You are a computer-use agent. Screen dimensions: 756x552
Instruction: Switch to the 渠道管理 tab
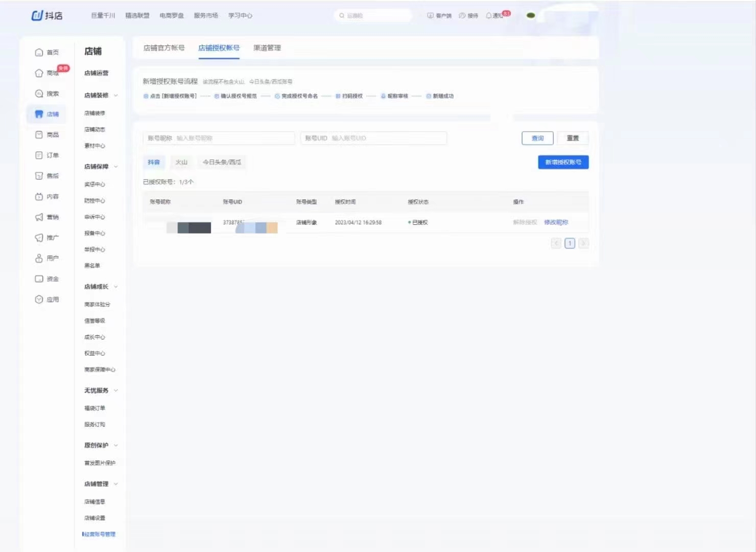coord(267,48)
